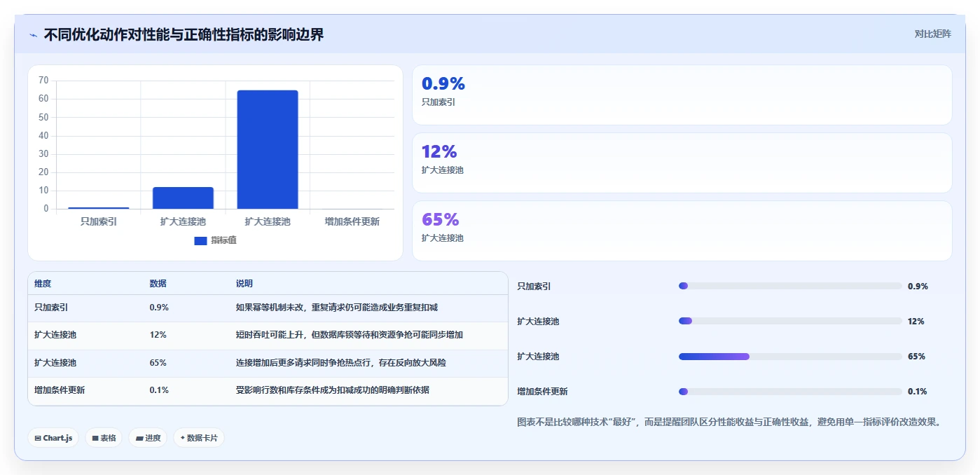Click the 只加索引 label on the chart axis

99,221
